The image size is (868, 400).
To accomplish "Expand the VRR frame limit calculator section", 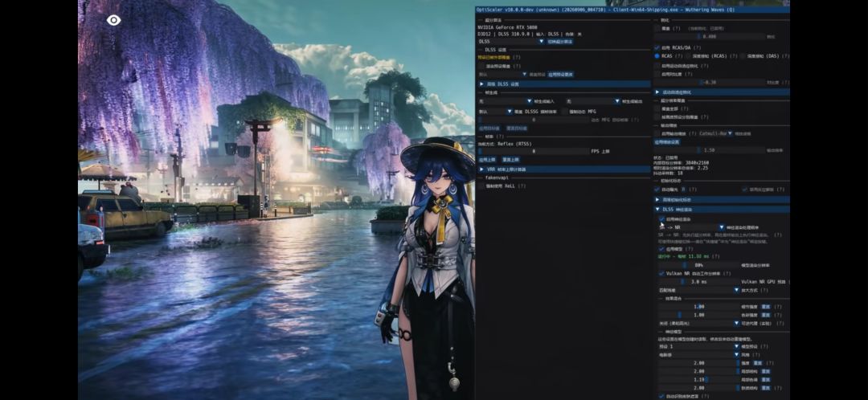I will click(564, 169).
